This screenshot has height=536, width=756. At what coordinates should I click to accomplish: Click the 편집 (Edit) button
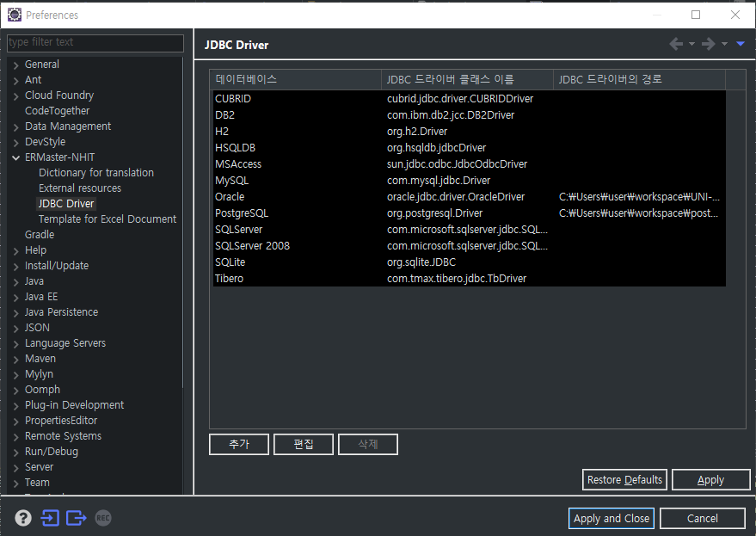pos(304,444)
